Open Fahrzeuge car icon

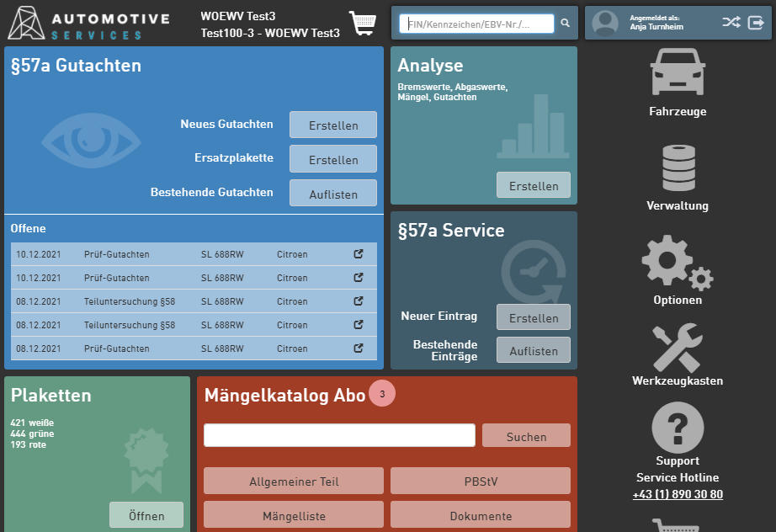tap(678, 72)
